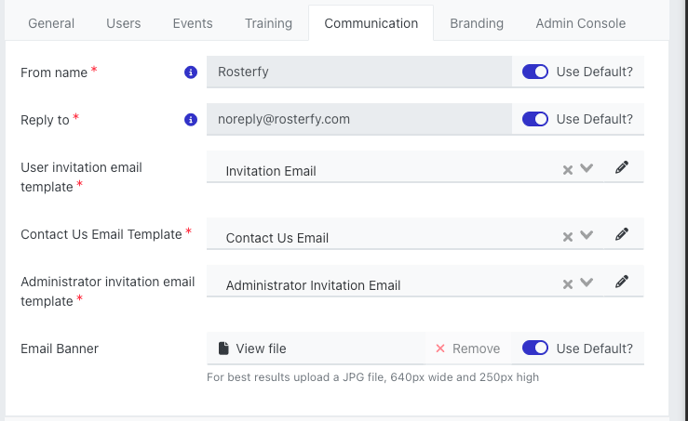Screen dimensions: 688x421
Task: Switch to the Branding tab
Action: (x=476, y=23)
